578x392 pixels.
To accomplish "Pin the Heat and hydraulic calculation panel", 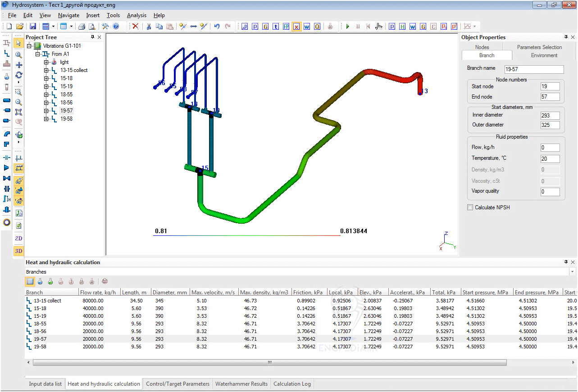I will pos(565,262).
